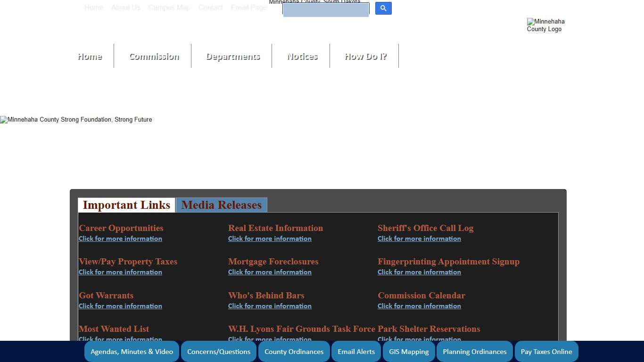Click the Strong Foundation, Strong Future banner image
Viewport: 644px width, 362px height.
pos(76,120)
